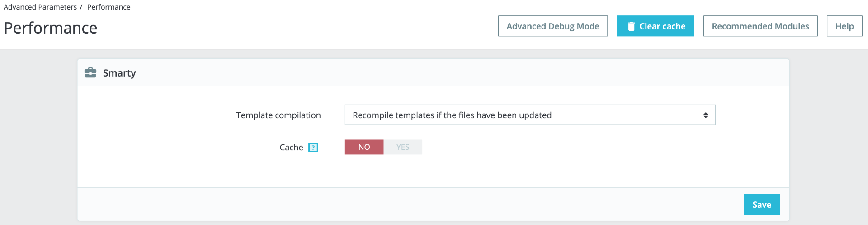Click the Performance breadcrumb item
This screenshot has height=225, width=868.
click(108, 7)
